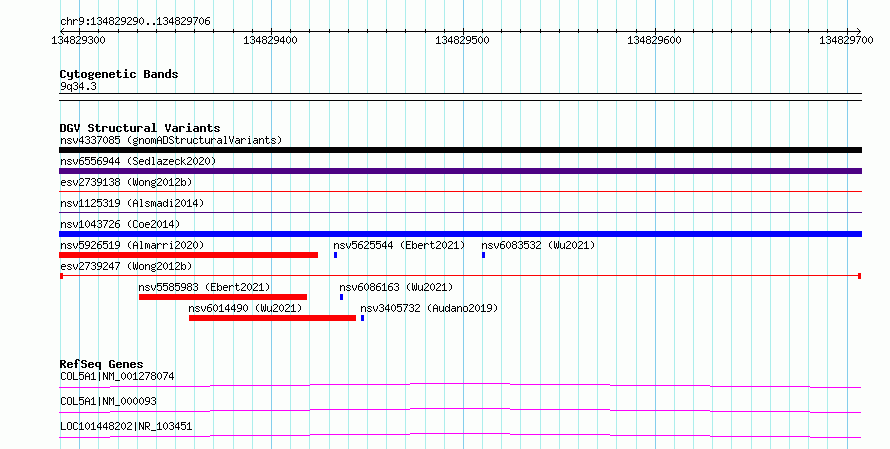Open the COL5A1|NM_001278074 gene label
The image size is (890, 449).
(117, 376)
